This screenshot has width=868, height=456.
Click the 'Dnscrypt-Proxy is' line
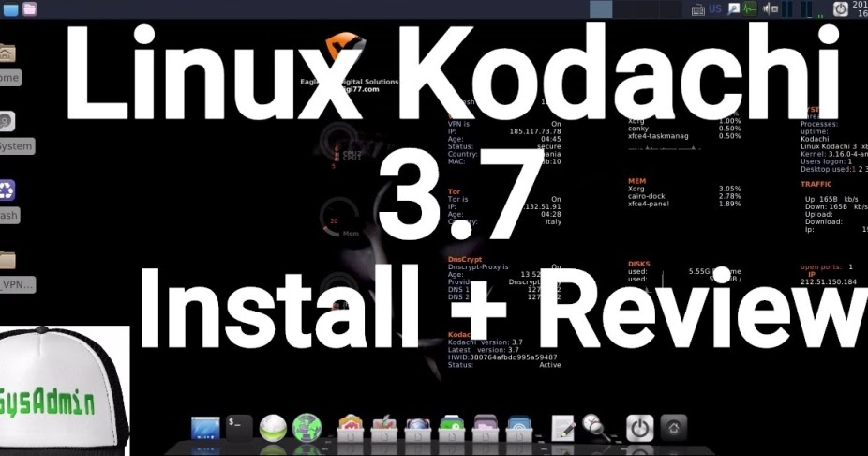click(x=504, y=266)
